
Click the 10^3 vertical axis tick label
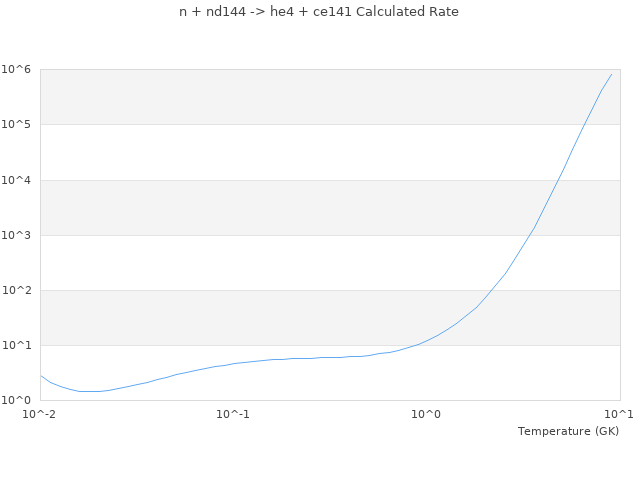click(17, 235)
